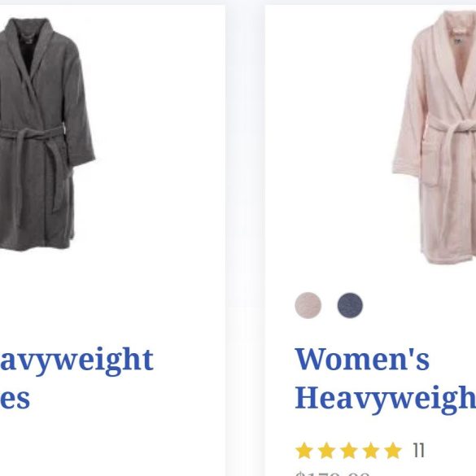Open the "Women's" product title link
Viewport: 476px width, 476px height.
tap(362, 359)
